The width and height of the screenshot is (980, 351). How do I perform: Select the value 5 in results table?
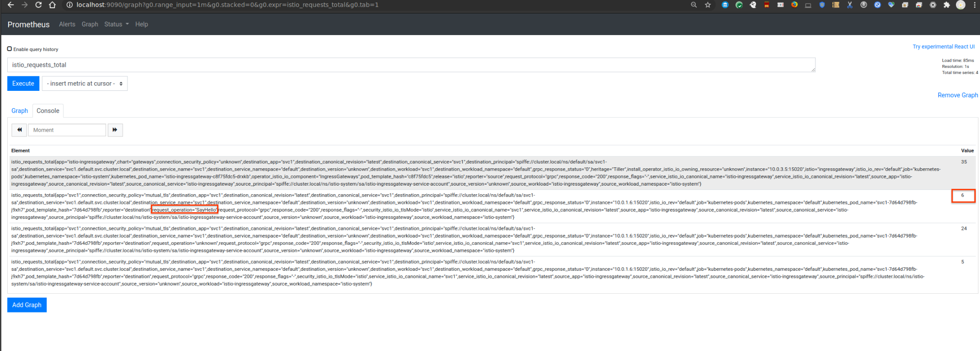coord(962,262)
